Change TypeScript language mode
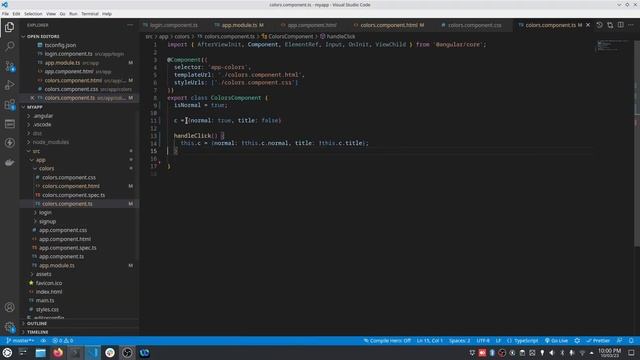 click(x=523, y=340)
